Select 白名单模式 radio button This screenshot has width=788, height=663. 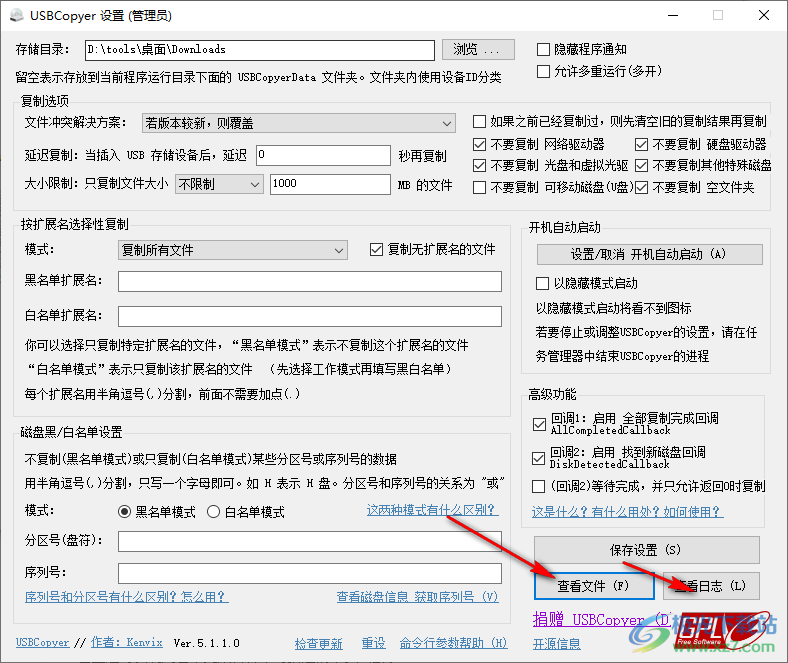(x=214, y=512)
